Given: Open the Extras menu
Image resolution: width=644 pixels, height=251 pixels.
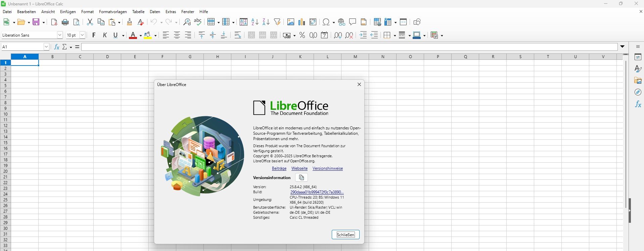Looking at the screenshot, I should coord(171,12).
